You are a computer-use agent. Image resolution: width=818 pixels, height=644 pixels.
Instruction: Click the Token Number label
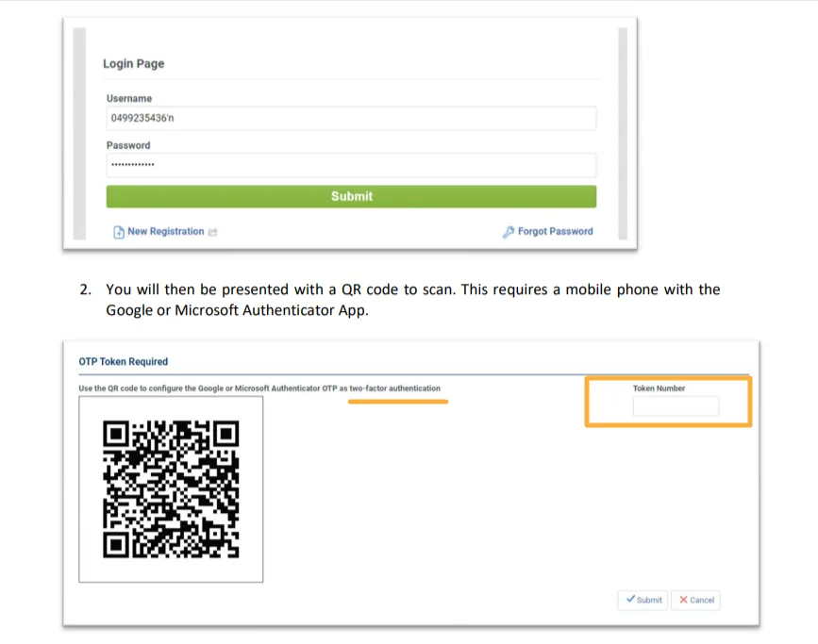[x=659, y=388]
